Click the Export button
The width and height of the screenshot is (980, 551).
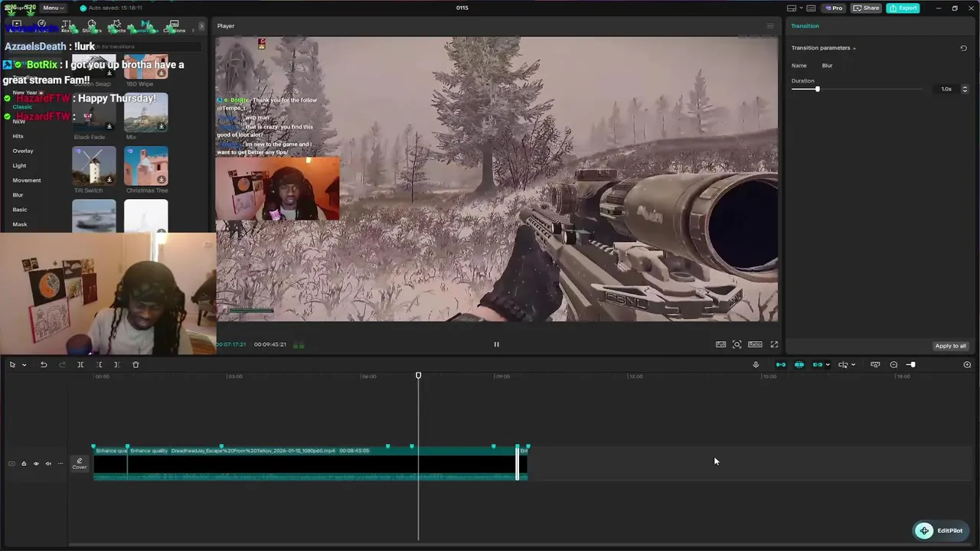pyautogui.click(x=903, y=8)
